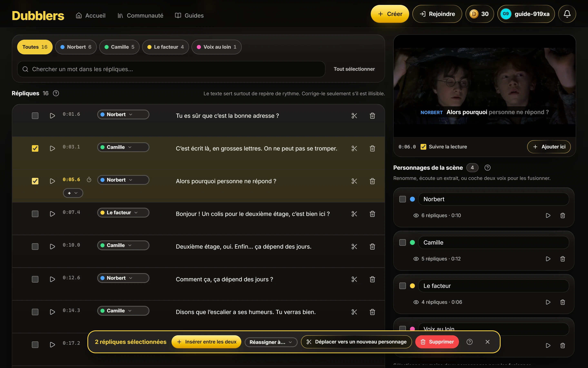Split the 'Disons que l'escalier' line
Viewport: 588px width, 368px height.
coord(354,312)
